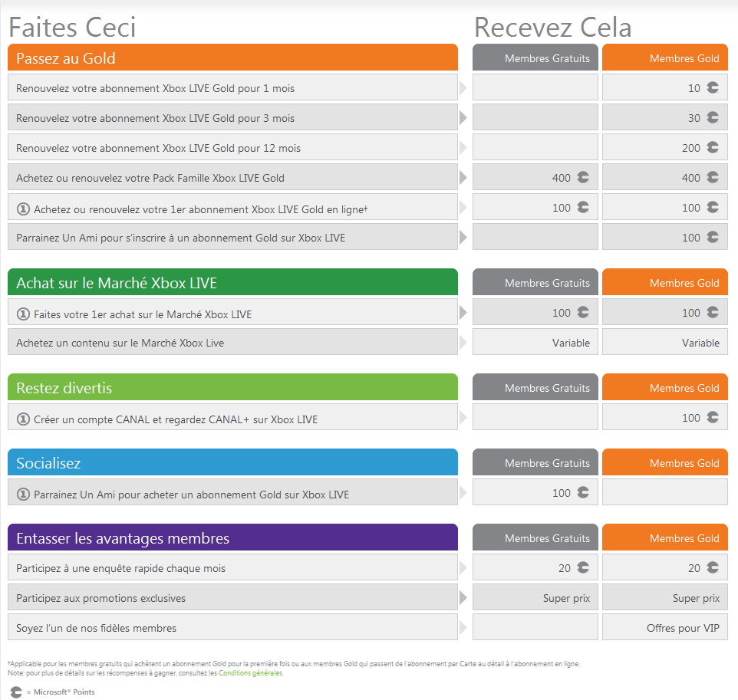Click Parrainez Un Ami pour acheter un abonnement text
The width and height of the screenshot is (738, 700).
(x=192, y=495)
